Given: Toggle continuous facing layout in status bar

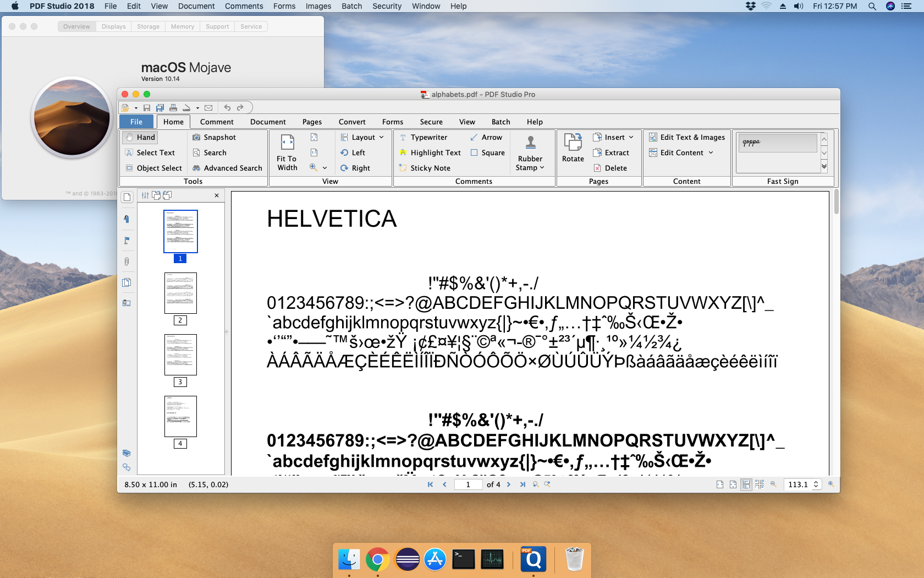Looking at the screenshot, I should [760, 484].
